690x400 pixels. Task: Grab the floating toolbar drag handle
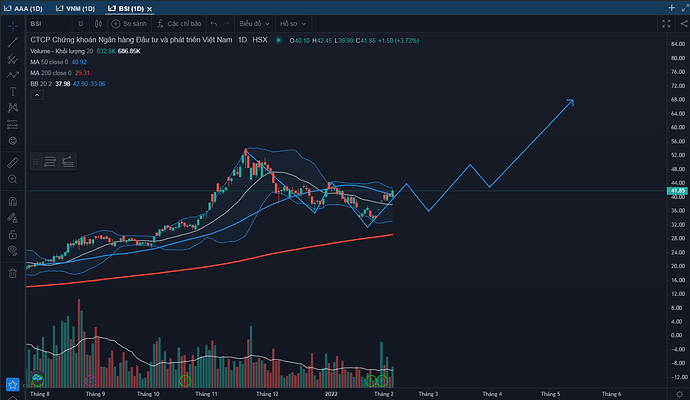click(x=35, y=161)
